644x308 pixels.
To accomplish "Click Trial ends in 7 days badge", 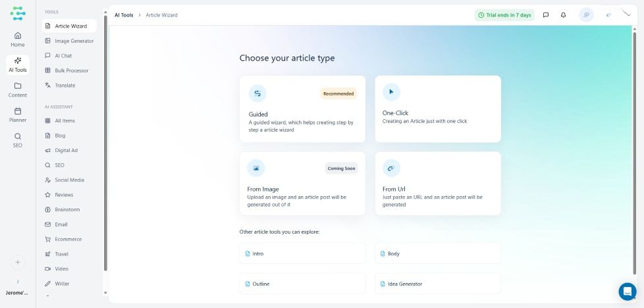I will coord(504,15).
